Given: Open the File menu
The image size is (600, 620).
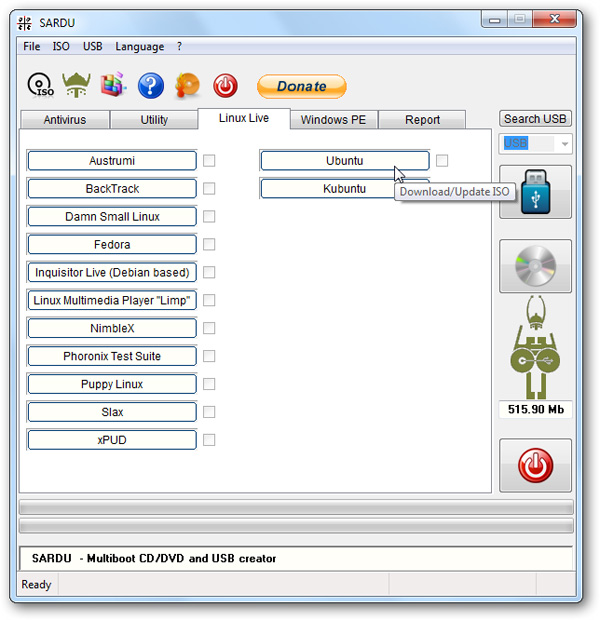Looking at the screenshot, I should coord(32,46).
